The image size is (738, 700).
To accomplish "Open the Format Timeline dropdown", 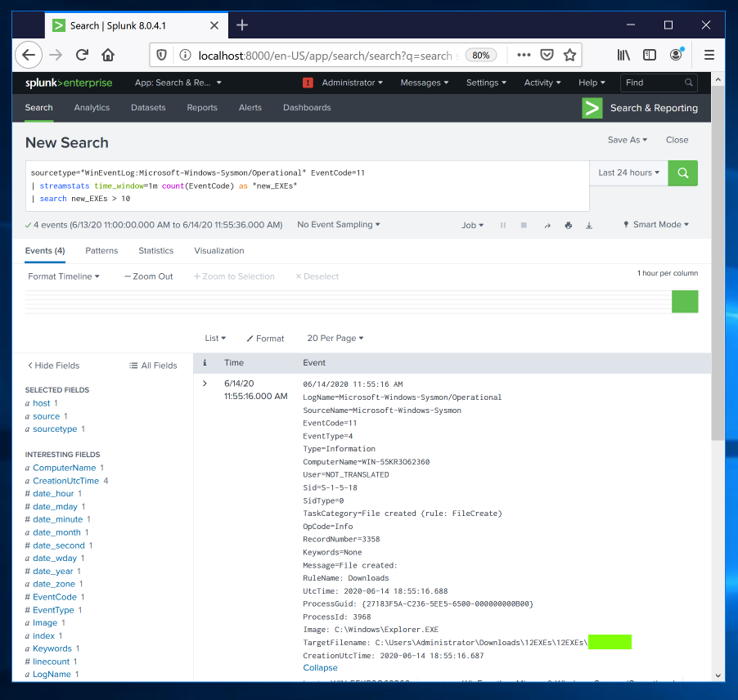I will 64,276.
